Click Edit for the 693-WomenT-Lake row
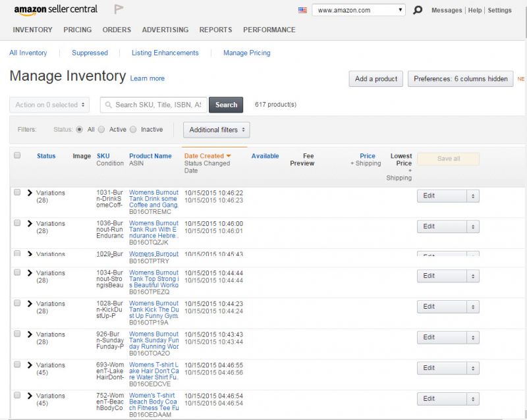Screen dimensions: 527x420 pyautogui.click(x=442, y=368)
